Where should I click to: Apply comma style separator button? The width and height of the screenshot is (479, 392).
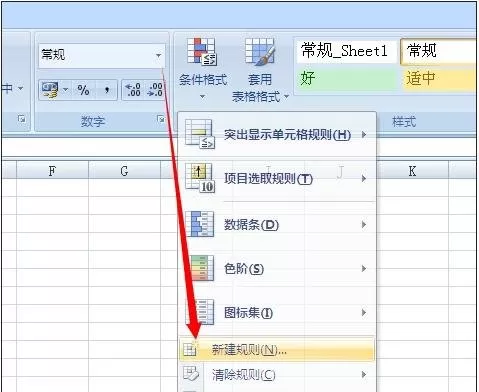107,90
